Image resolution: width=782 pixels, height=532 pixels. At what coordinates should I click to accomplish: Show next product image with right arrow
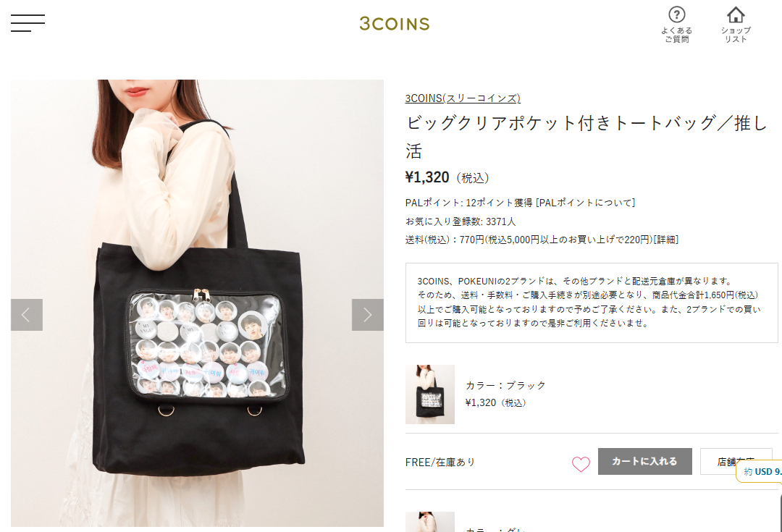(x=368, y=315)
